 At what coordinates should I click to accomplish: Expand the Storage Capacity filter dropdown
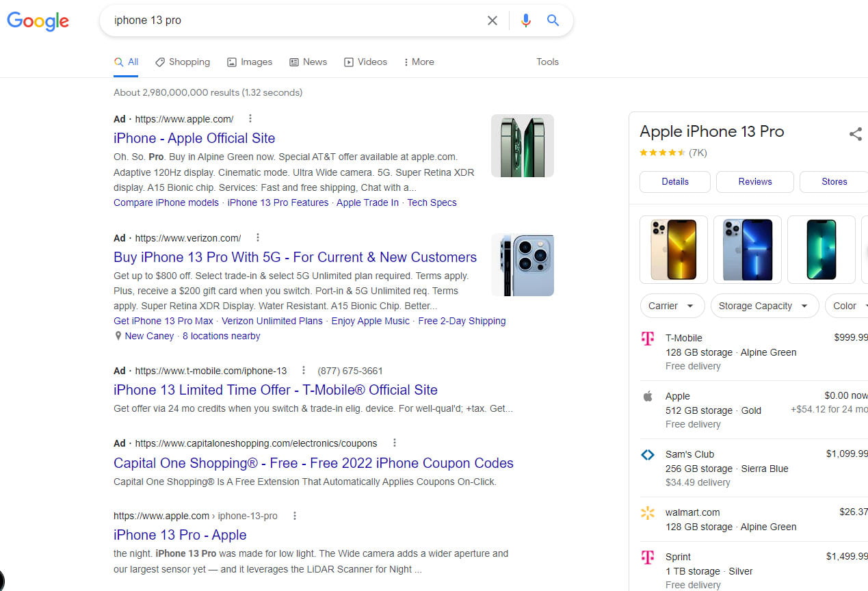point(764,306)
